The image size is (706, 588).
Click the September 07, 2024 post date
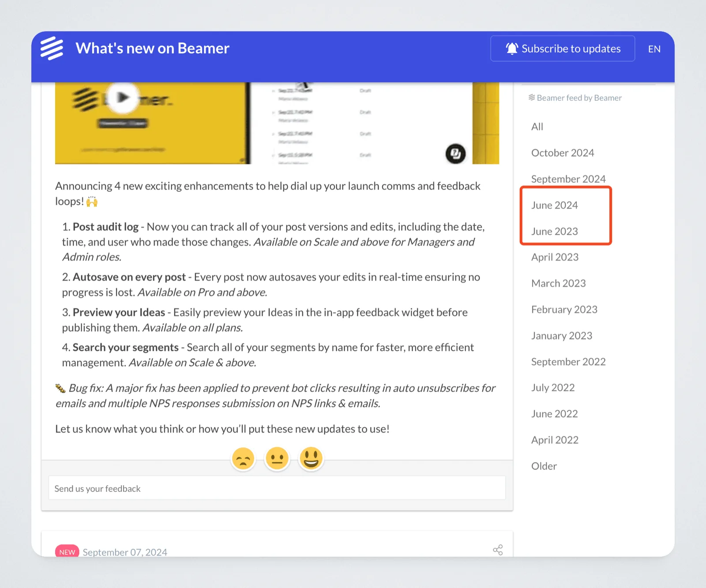[x=125, y=552]
